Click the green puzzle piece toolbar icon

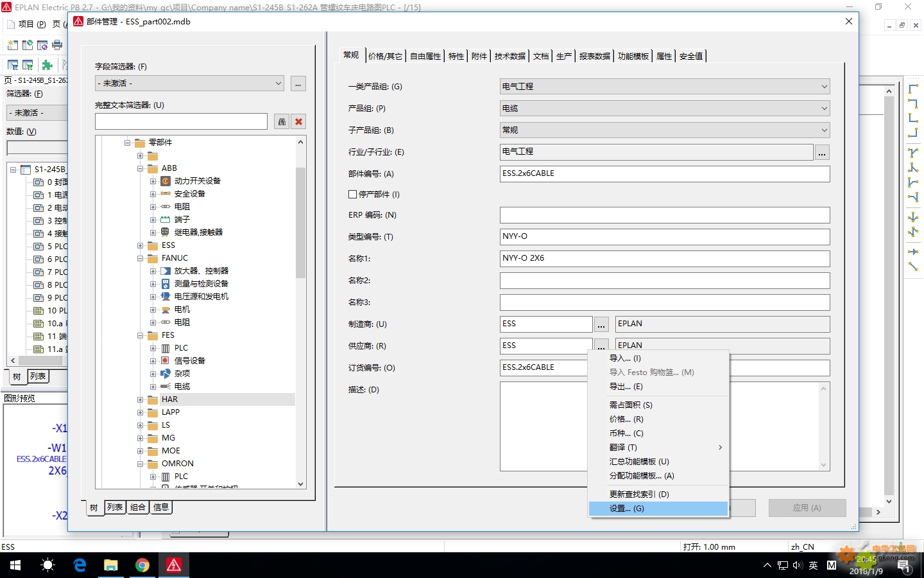click(47, 65)
